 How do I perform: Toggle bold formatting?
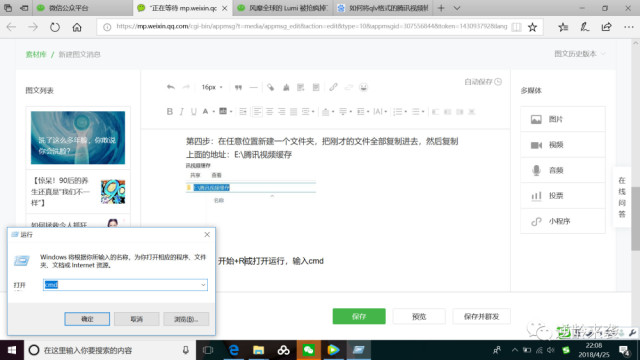(170, 112)
